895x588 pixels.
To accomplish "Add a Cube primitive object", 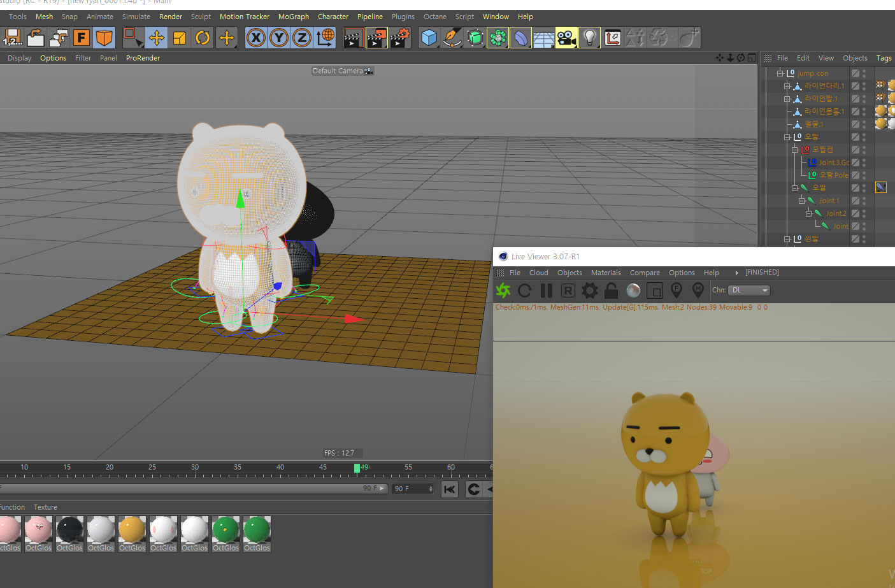I will tap(429, 38).
